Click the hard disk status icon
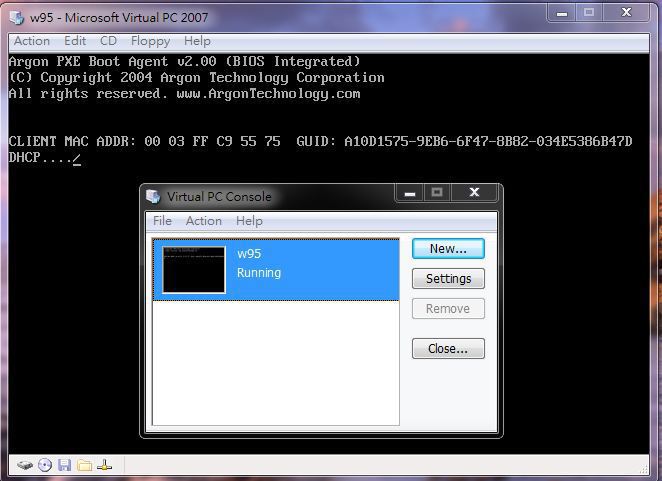The image size is (662, 481). point(25,465)
